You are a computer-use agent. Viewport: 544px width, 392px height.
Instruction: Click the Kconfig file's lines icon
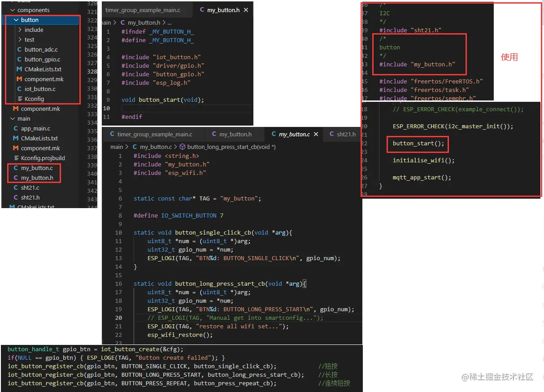point(20,99)
